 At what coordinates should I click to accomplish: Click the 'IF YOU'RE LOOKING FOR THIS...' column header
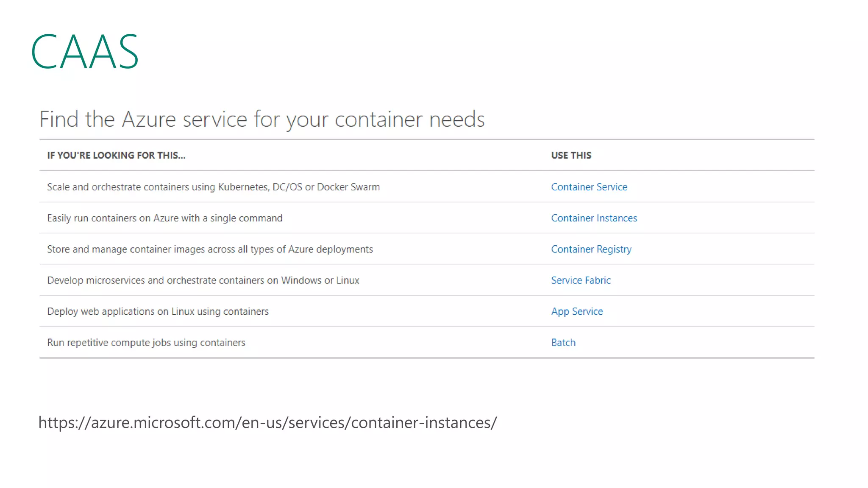[x=116, y=155]
